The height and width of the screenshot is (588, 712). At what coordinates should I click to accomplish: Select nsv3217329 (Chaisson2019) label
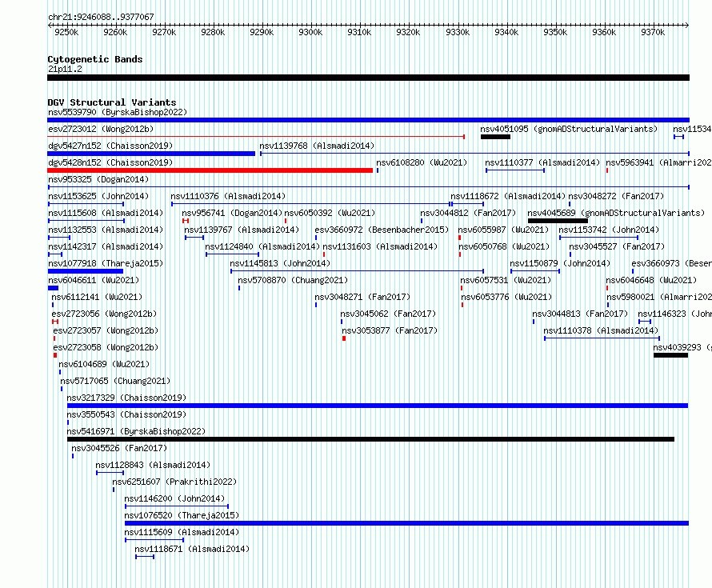[x=126, y=398]
